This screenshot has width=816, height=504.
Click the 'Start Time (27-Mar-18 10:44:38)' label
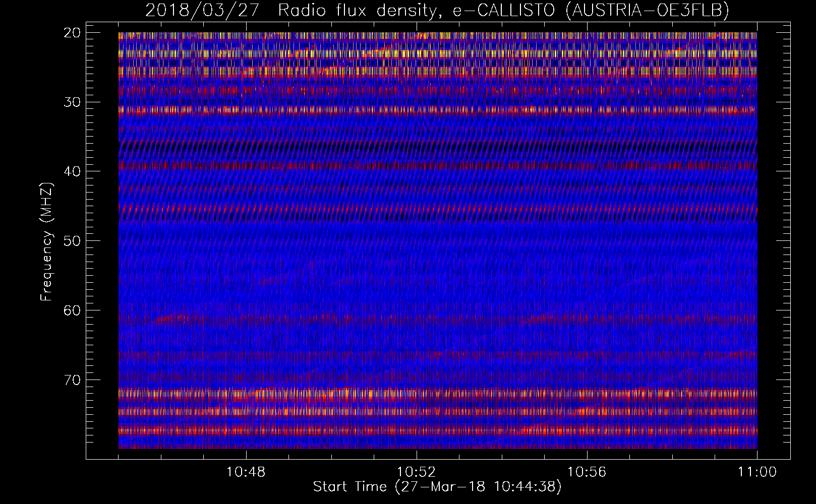[x=437, y=487]
